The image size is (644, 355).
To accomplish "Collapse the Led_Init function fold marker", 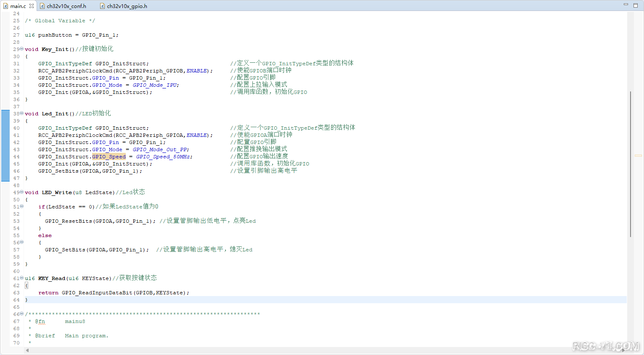I will [x=22, y=113].
